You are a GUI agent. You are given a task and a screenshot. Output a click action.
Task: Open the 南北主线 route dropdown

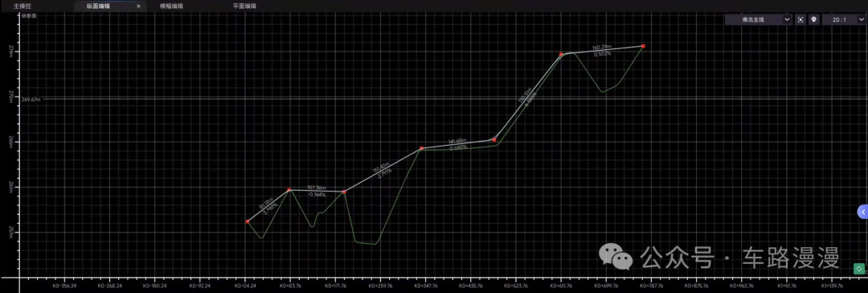[759, 19]
